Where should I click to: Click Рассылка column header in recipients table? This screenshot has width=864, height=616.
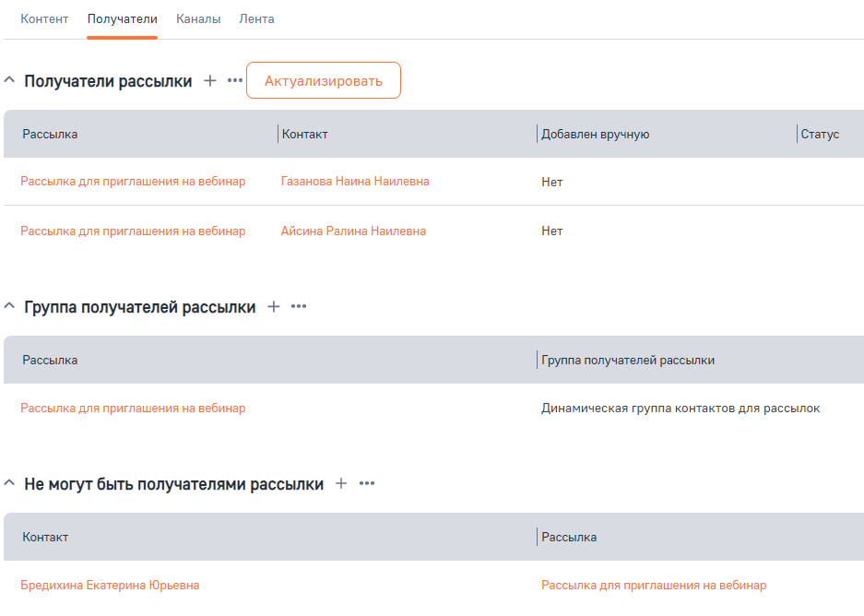[50, 134]
